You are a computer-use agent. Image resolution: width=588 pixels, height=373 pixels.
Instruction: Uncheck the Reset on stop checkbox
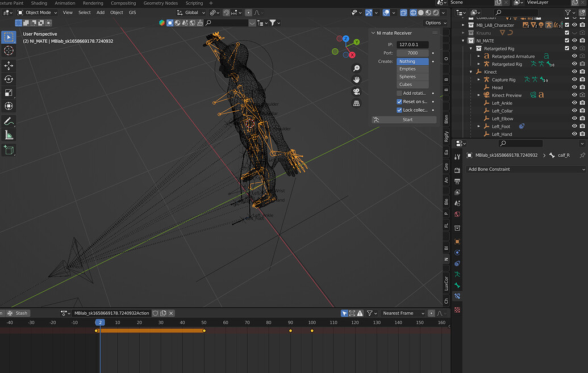coord(399,102)
